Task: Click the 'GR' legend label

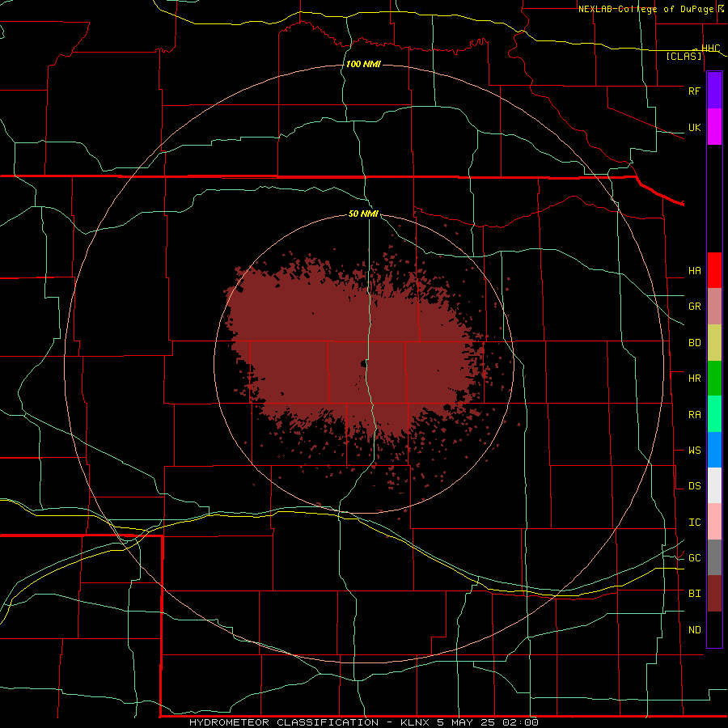Action: click(694, 307)
